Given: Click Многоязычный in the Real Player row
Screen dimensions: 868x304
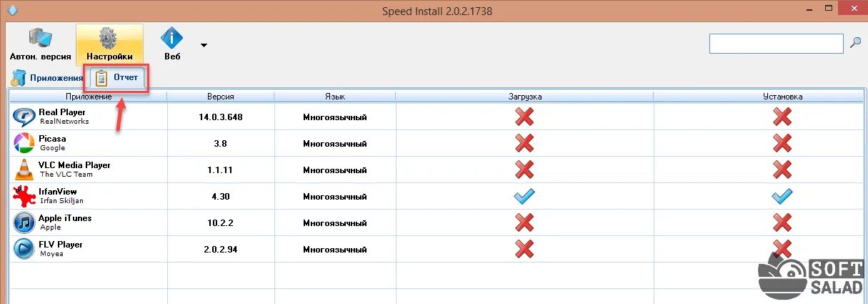Looking at the screenshot, I should pos(335,117).
